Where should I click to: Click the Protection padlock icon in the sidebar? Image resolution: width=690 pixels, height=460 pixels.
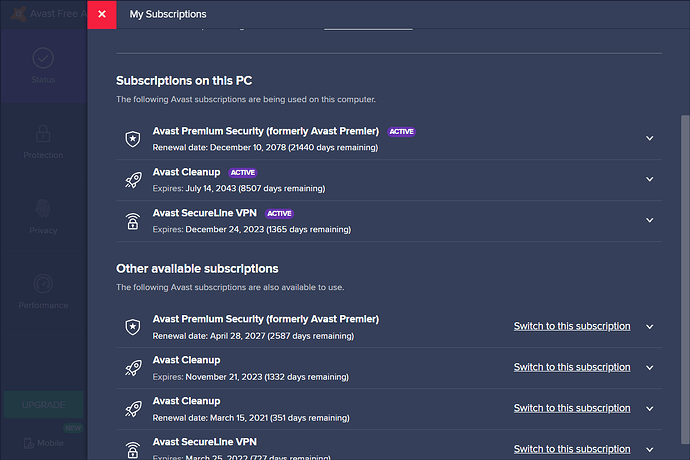pos(43,133)
